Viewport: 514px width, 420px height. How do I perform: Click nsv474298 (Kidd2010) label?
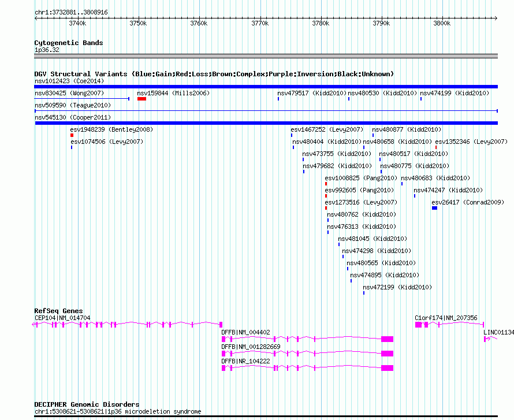(x=377, y=251)
